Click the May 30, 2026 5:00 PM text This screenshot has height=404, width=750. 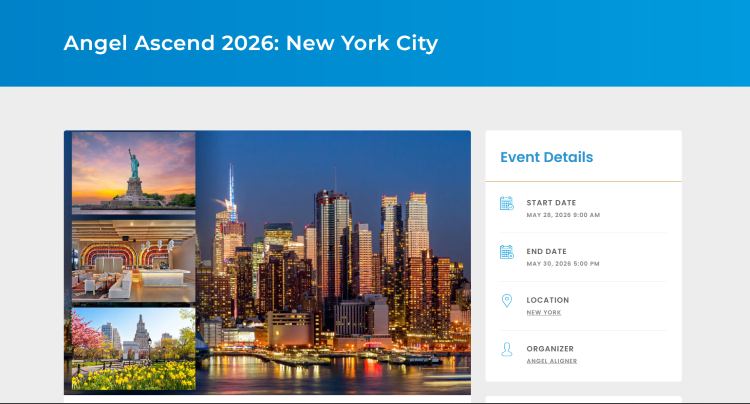(x=563, y=264)
